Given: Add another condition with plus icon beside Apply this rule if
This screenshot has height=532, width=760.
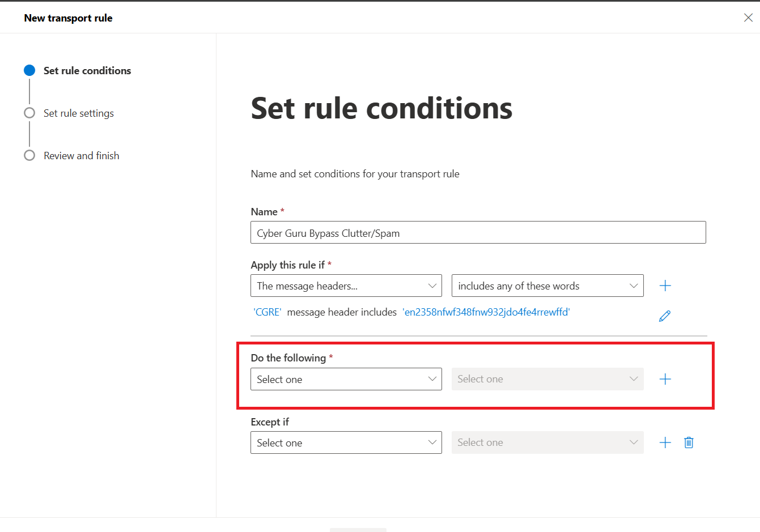Looking at the screenshot, I should click(x=665, y=286).
